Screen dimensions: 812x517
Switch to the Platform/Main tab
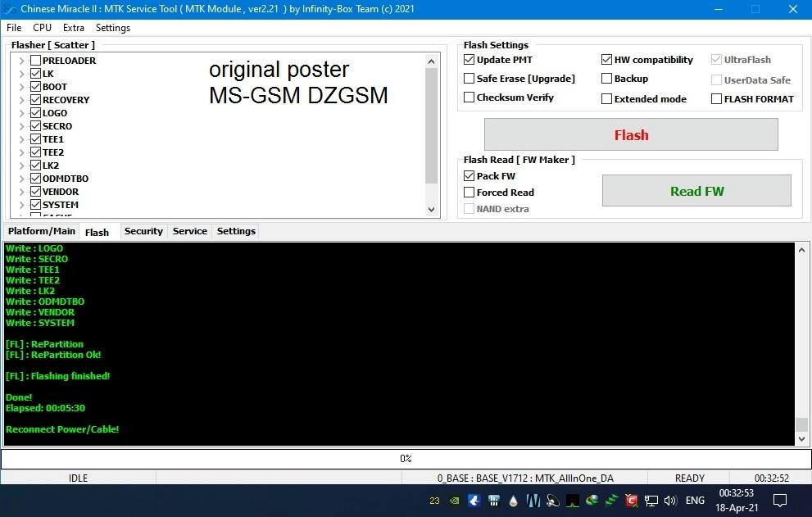[42, 231]
